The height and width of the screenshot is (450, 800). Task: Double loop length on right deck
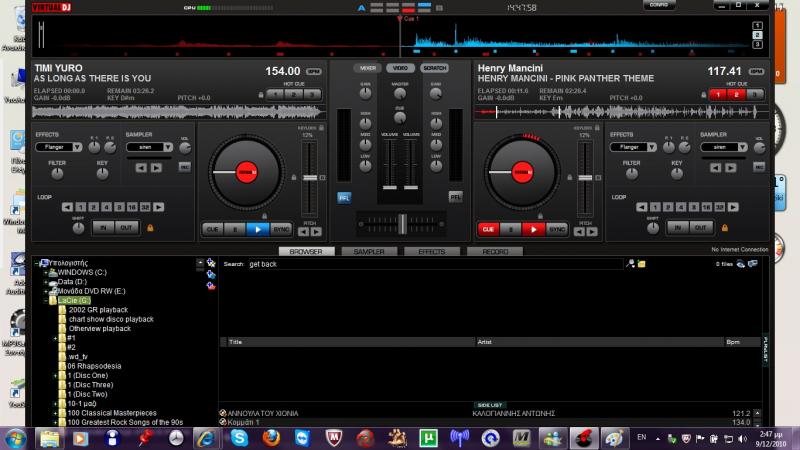733,207
